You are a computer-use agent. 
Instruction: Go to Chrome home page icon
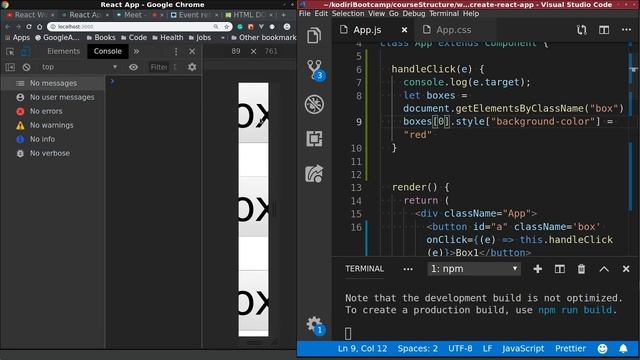pyautogui.click(x=39, y=27)
